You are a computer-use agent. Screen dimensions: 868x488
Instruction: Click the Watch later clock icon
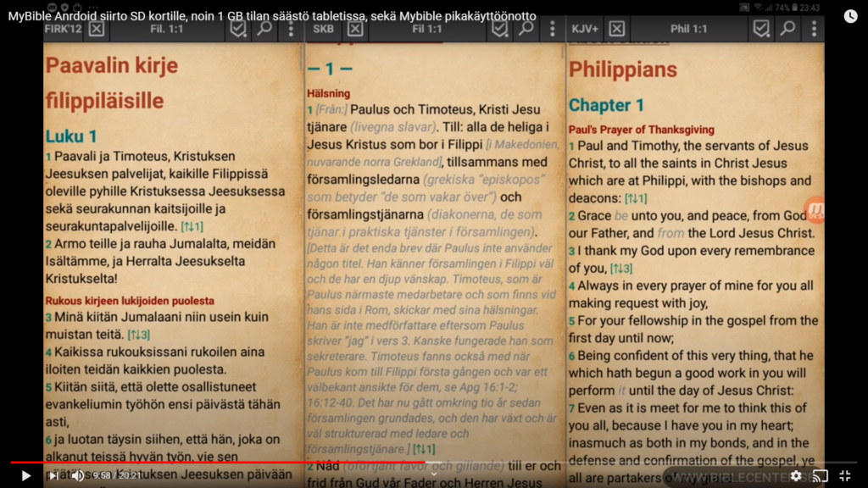coord(850,16)
